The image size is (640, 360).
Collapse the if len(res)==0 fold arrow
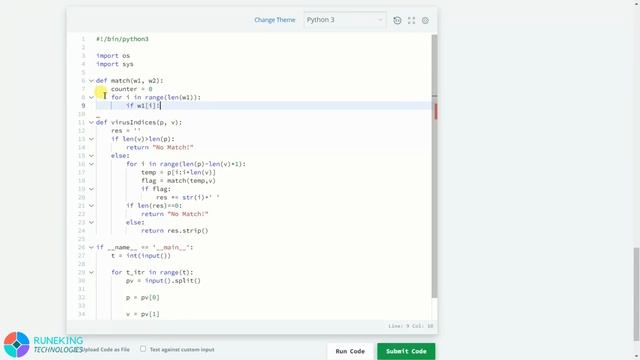pos(91,206)
